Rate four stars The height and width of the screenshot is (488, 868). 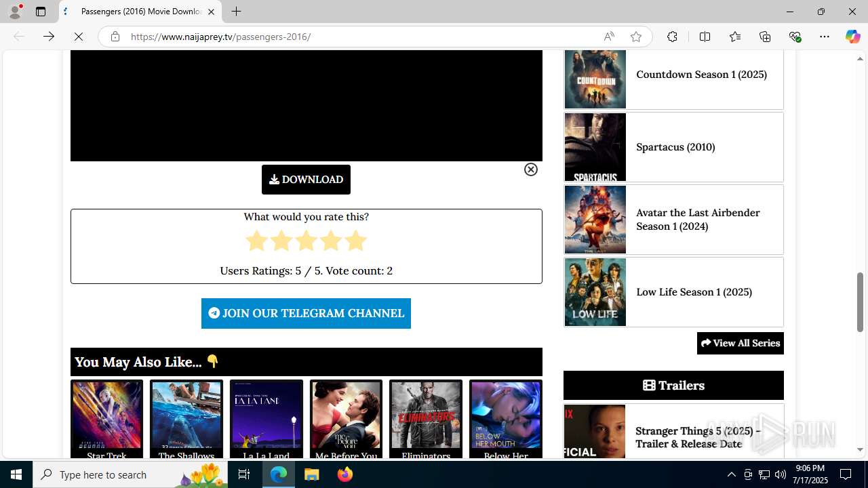331,241
